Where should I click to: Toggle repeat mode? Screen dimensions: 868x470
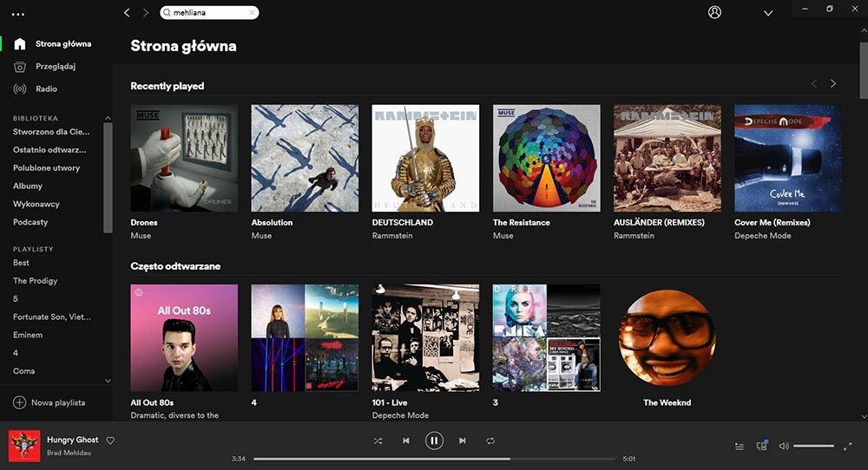490,441
